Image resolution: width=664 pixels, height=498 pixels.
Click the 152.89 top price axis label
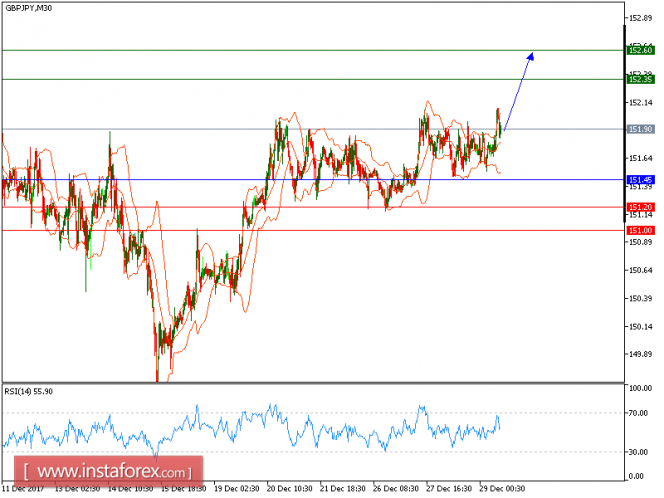[640, 18]
